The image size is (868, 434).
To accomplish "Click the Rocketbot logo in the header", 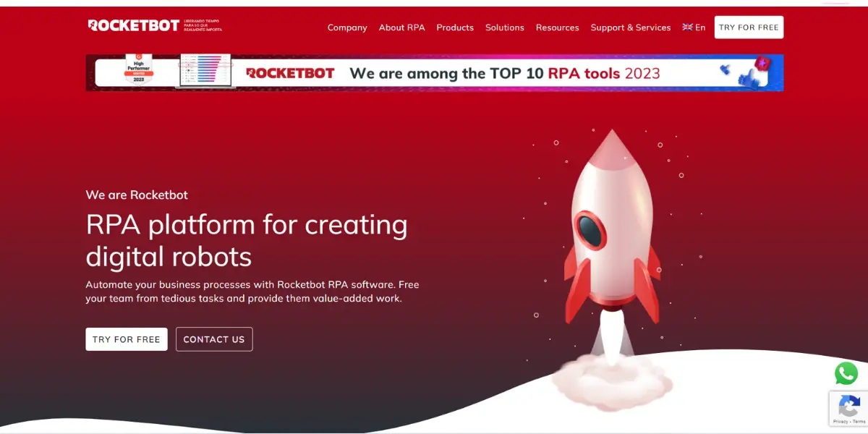I will [x=155, y=25].
